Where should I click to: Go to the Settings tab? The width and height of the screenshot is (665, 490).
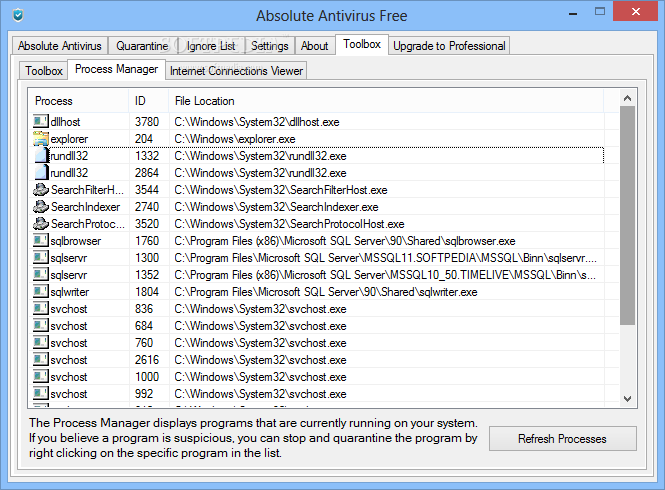[270, 46]
